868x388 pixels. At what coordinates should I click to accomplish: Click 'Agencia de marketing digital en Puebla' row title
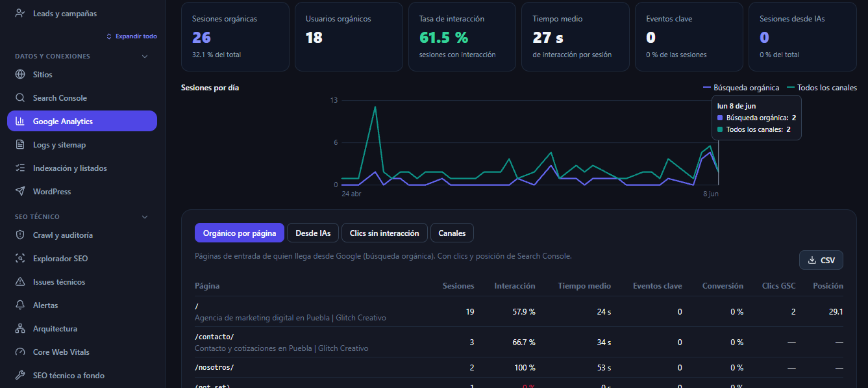click(x=290, y=318)
